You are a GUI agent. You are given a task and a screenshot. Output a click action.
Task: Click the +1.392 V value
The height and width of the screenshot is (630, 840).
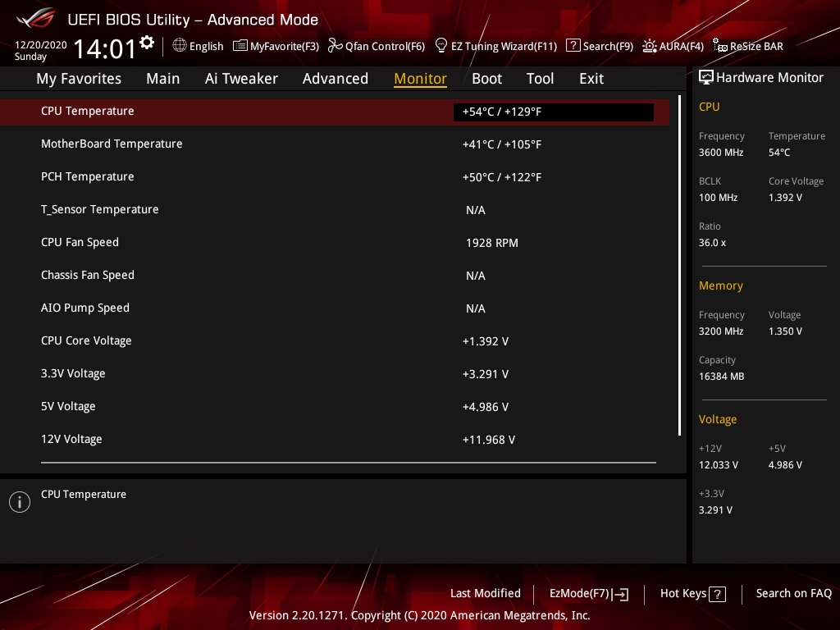pos(486,341)
